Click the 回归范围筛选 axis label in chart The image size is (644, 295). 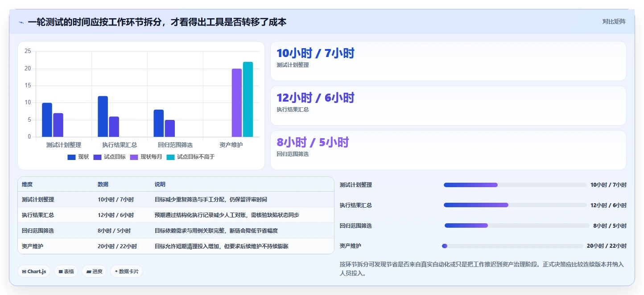175,145
